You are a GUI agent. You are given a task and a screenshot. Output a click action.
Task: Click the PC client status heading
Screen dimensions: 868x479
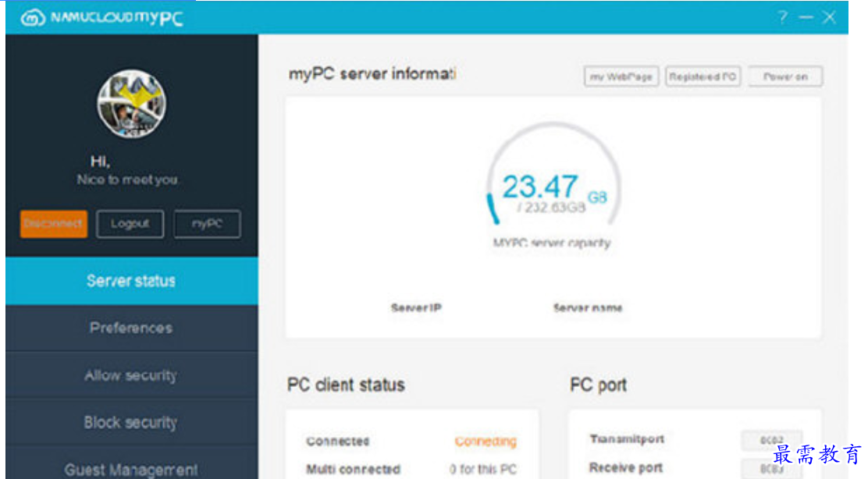coord(346,385)
